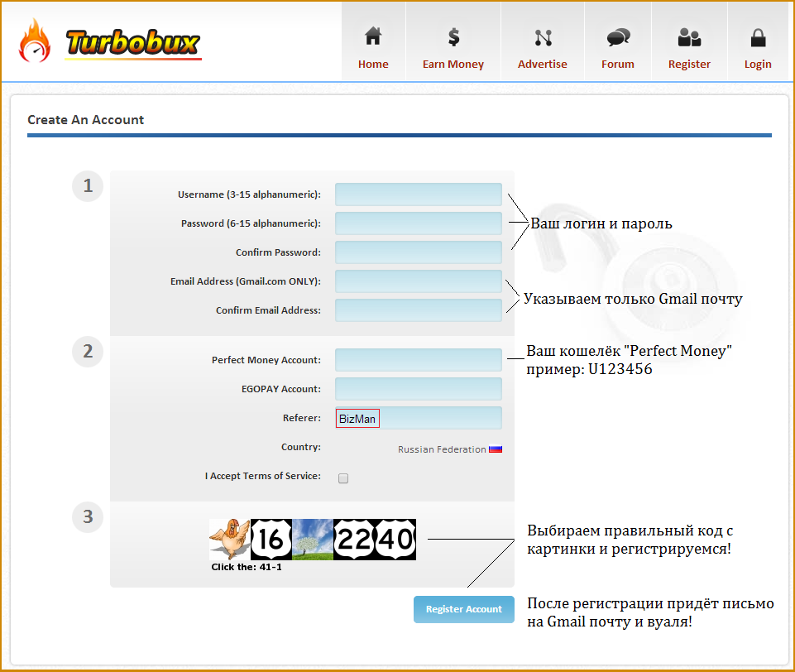
Task: Select the captcha sign numbered 22
Action: pos(354,539)
